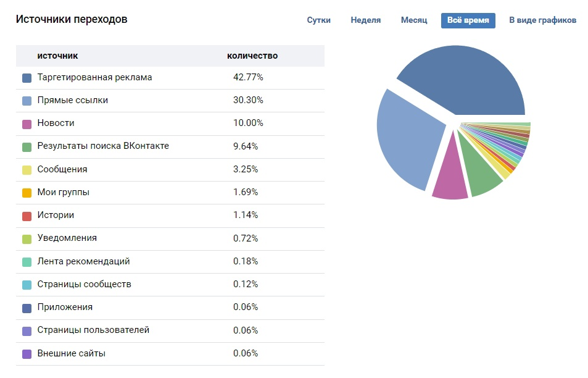Viewport: 588px width, 378px height.
Task: Click the количество column header
Action: [252, 56]
